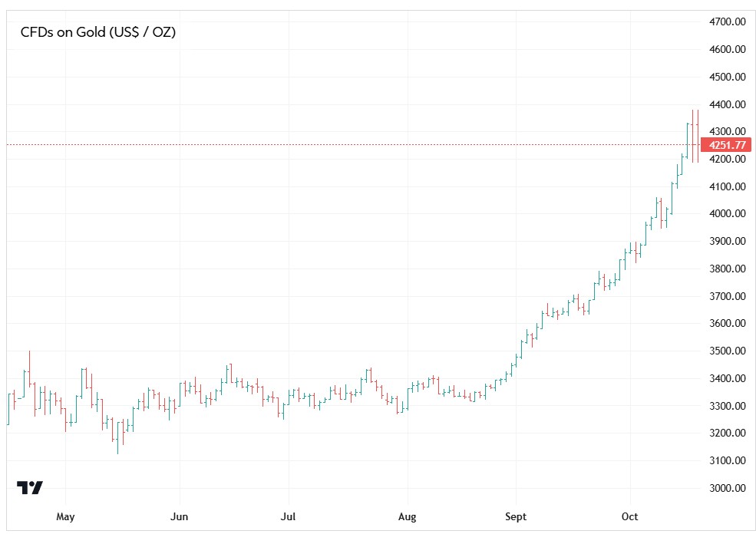Click the last red price bar on chart
The image size is (756, 534).
pos(698,136)
